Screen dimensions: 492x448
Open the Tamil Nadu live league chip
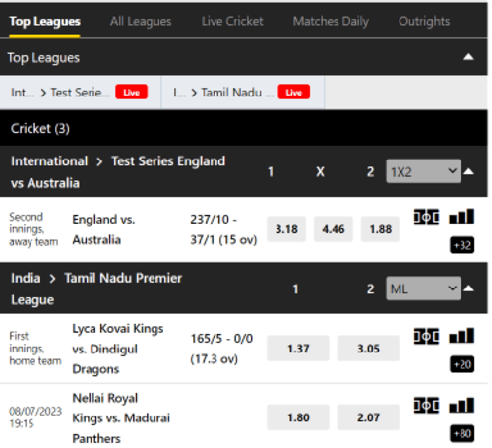(x=243, y=93)
